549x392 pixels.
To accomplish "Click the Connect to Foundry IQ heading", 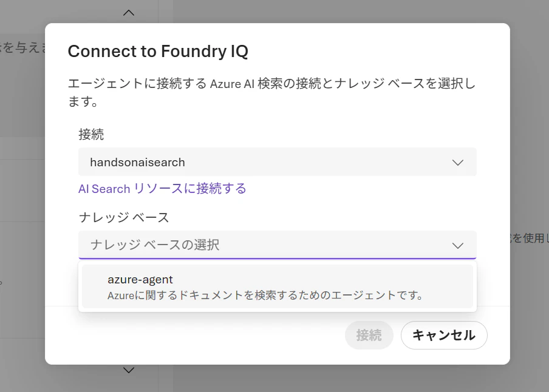I will pos(158,52).
